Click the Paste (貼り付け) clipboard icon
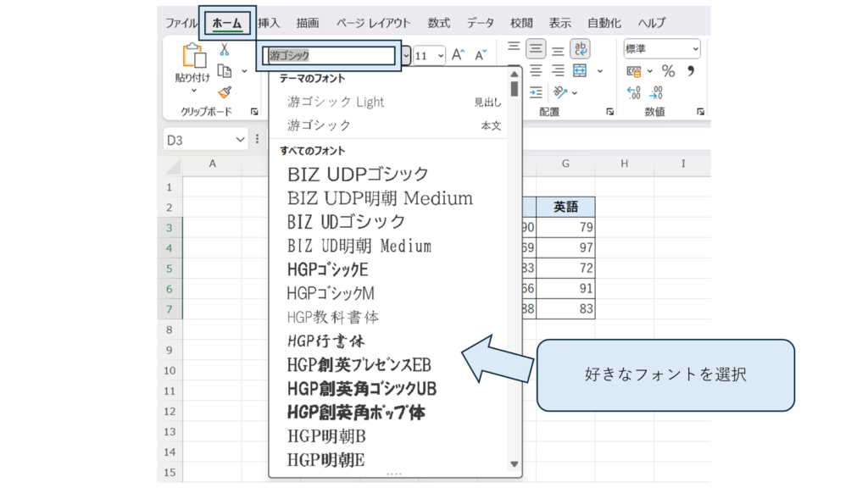868x488 pixels. tap(192, 57)
